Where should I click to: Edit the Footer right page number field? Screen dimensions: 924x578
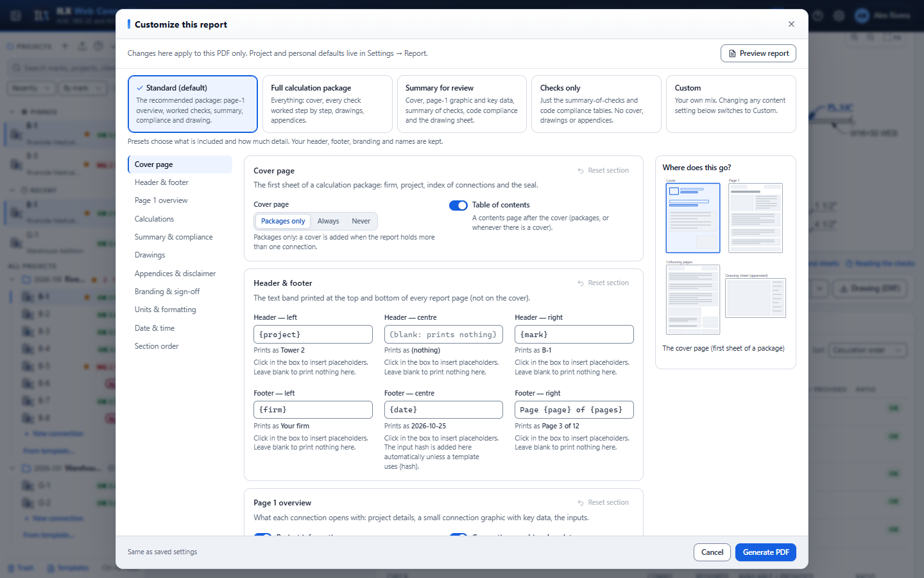[x=574, y=410]
